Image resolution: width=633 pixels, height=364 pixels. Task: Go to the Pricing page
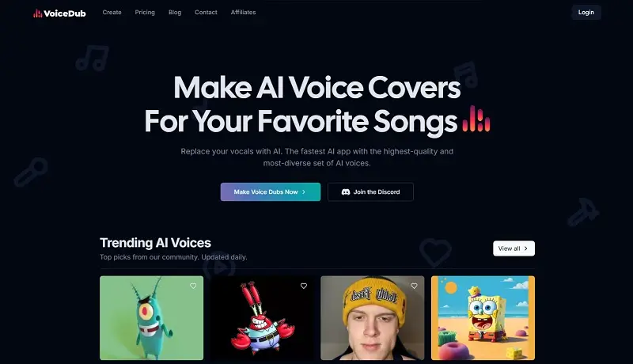(x=145, y=13)
